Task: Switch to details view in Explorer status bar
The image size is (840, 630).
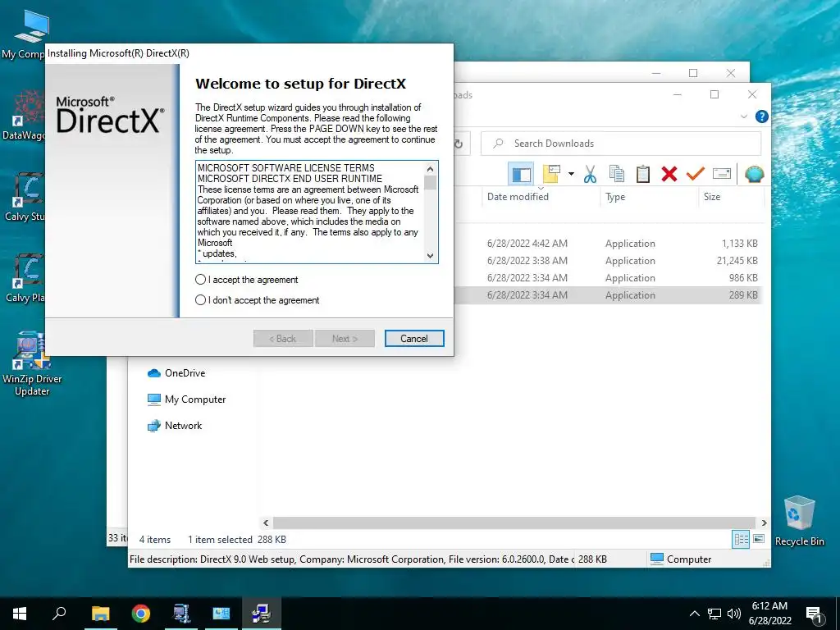Action: pos(741,540)
